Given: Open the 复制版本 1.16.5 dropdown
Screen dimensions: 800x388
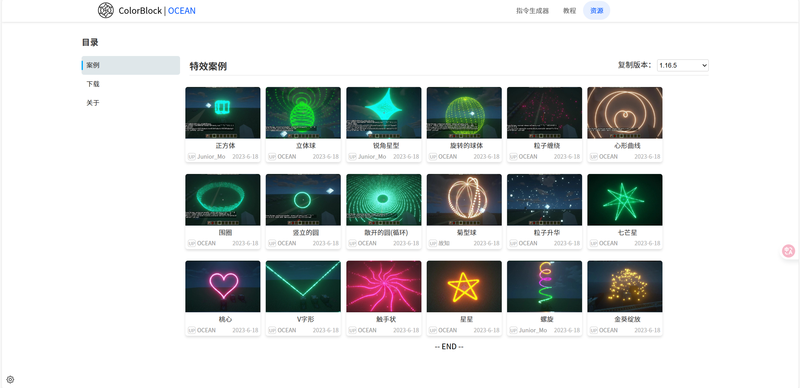Looking at the screenshot, I should pos(683,65).
